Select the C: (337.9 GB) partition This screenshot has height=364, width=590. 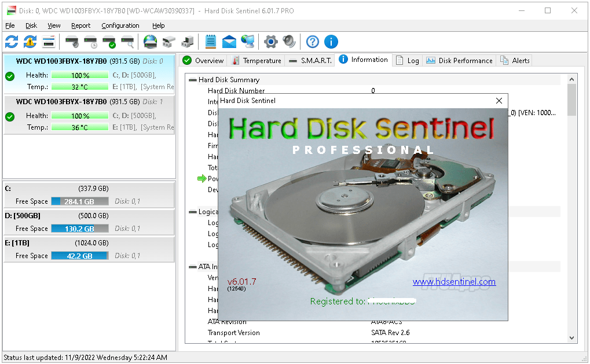point(89,195)
